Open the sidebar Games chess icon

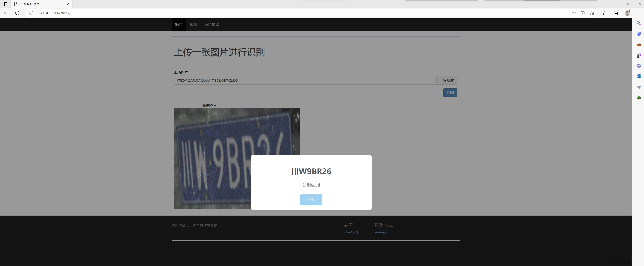pyautogui.click(x=639, y=55)
